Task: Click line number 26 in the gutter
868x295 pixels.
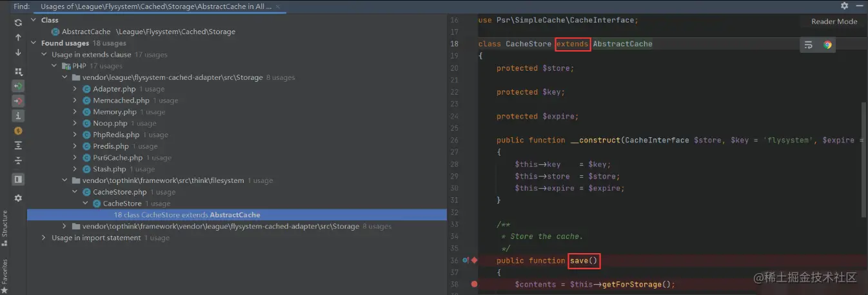Action: [454, 140]
